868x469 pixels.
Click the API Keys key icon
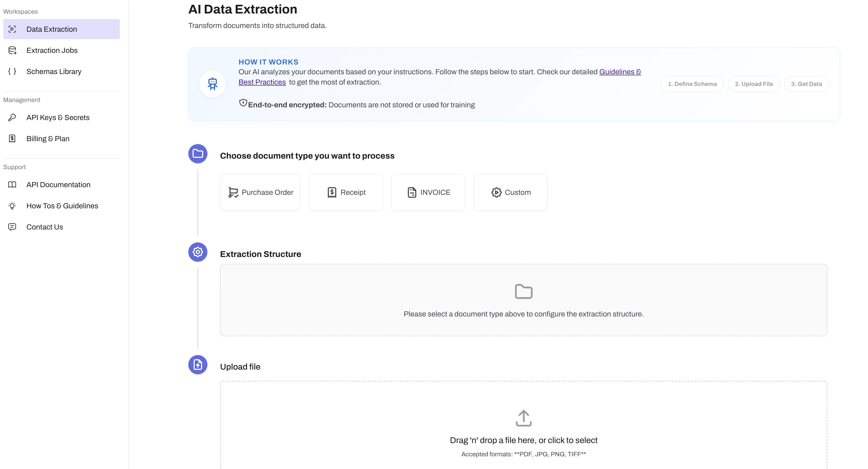(x=12, y=117)
